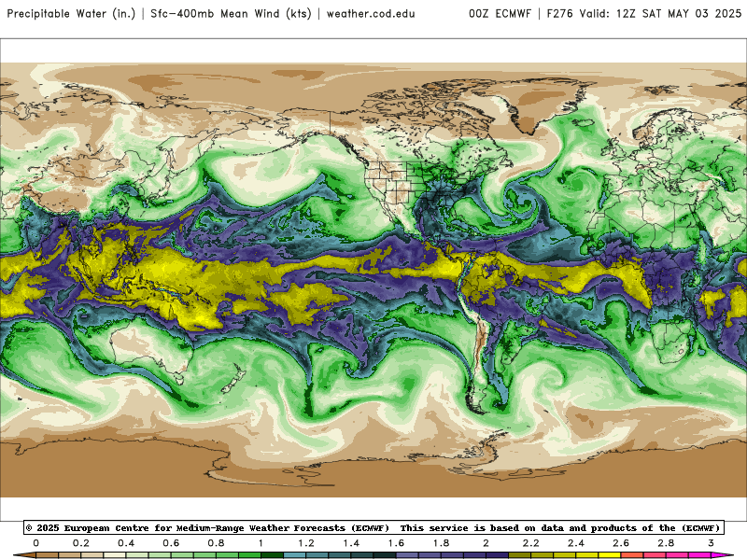Viewport: 747px width, 560px height.
Task: Click the magenta right-end arrow of the color bar
Action: click(722, 555)
